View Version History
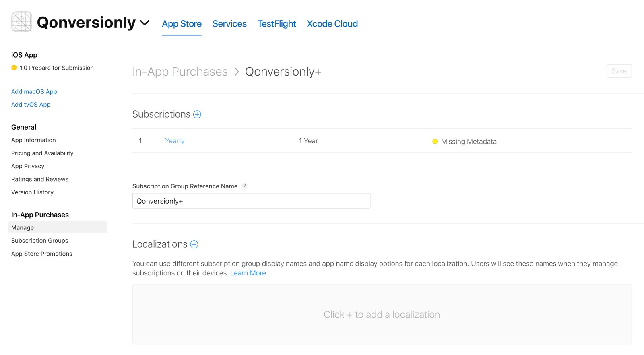This screenshot has width=644, height=355. [x=32, y=192]
